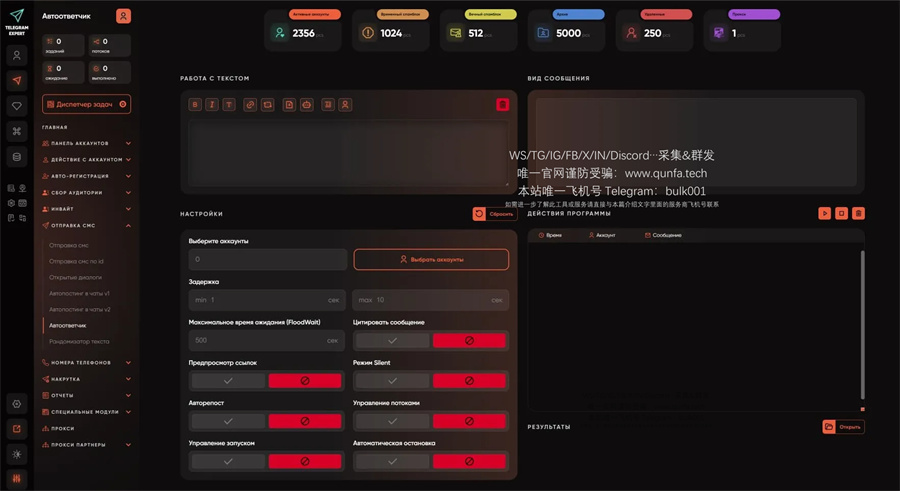Image resolution: width=900 pixels, height=491 pixels.
Task: Open the archive card showing 5000
Action: [566, 30]
